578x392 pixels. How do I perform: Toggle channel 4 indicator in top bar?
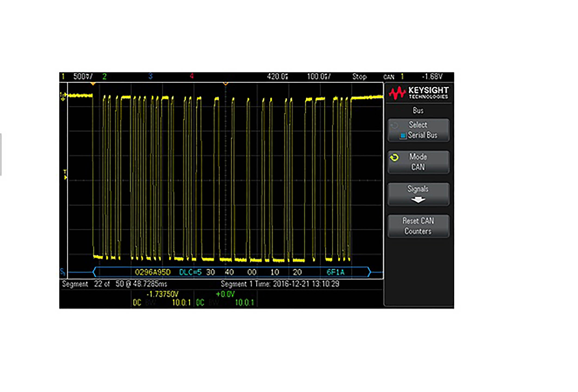click(191, 76)
